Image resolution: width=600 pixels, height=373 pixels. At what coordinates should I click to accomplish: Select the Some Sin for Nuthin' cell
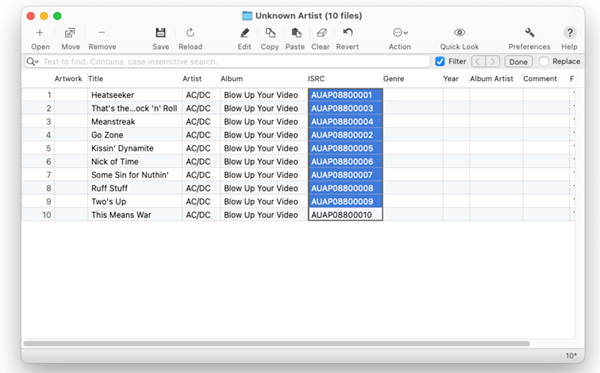point(135,175)
